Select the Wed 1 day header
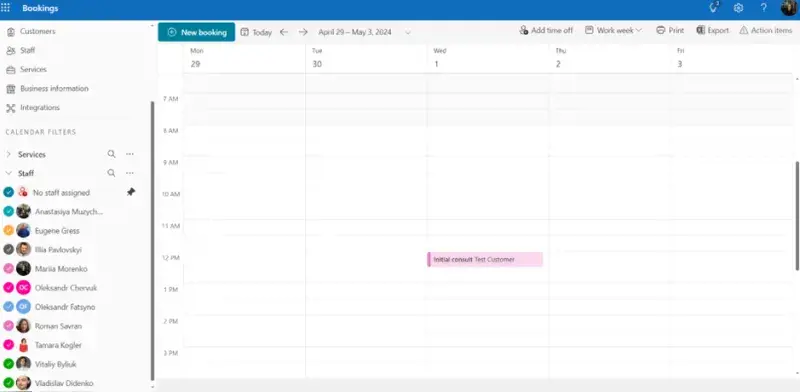The height and width of the screenshot is (392, 800). pos(488,58)
